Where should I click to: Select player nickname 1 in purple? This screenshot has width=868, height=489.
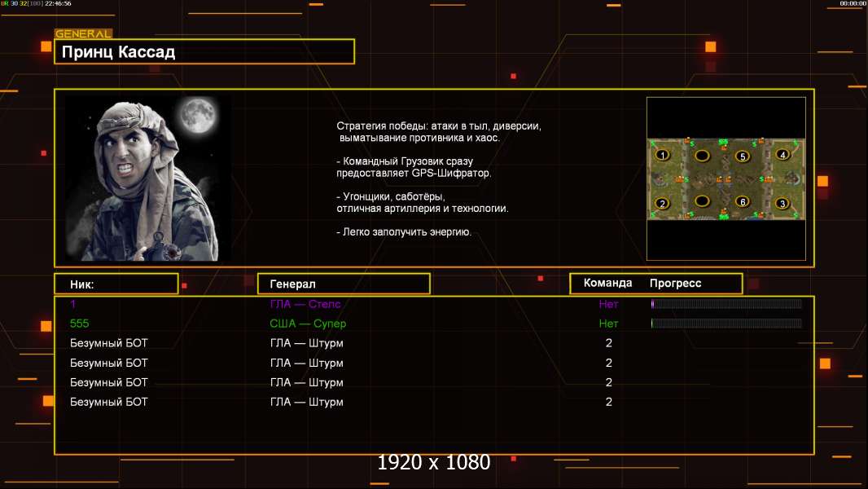point(73,303)
